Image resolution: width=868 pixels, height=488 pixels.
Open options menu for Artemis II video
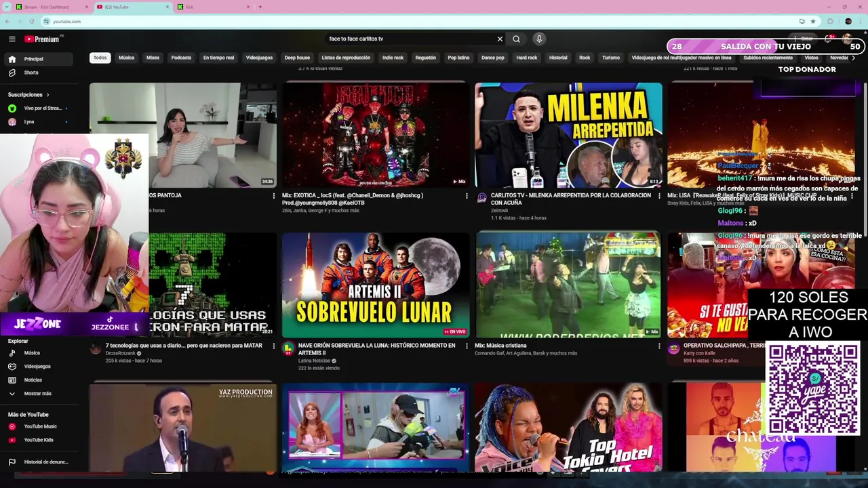467,346
